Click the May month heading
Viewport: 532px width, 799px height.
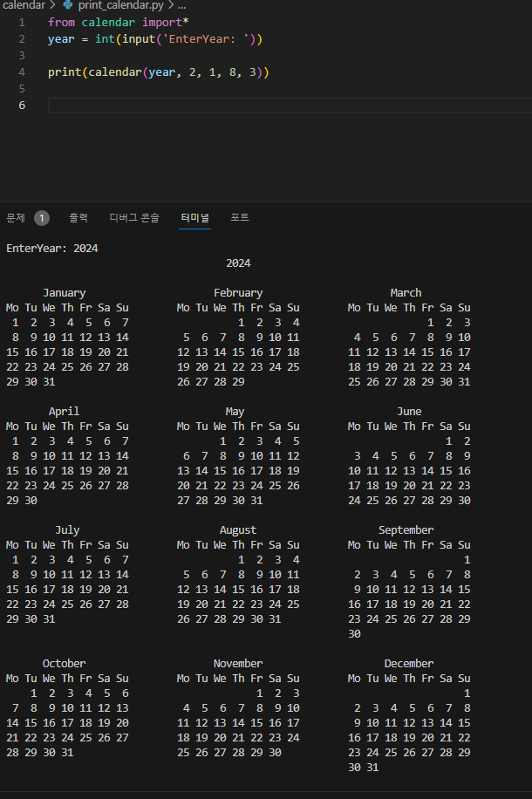point(235,412)
